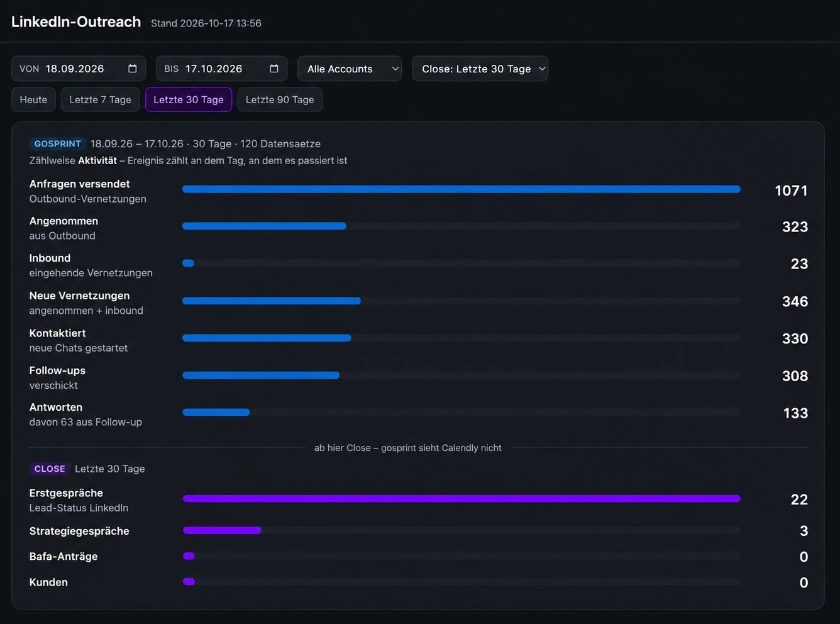
Task: Click the Inbound row label
Action: tap(50, 258)
